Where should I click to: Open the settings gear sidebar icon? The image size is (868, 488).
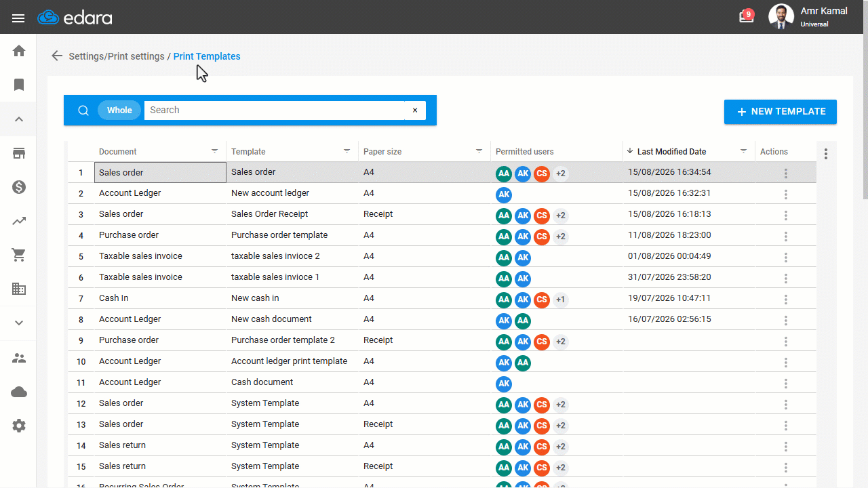pyautogui.click(x=19, y=426)
